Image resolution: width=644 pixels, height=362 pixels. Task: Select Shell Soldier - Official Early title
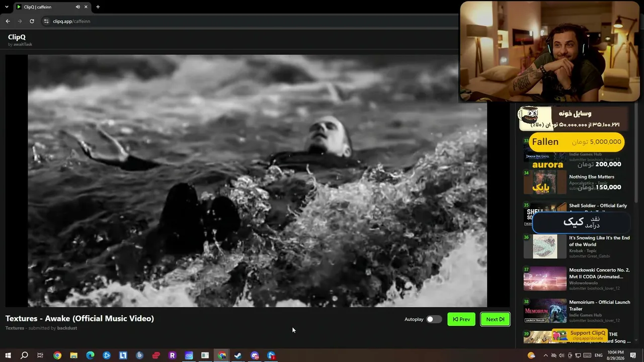tap(598, 206)
